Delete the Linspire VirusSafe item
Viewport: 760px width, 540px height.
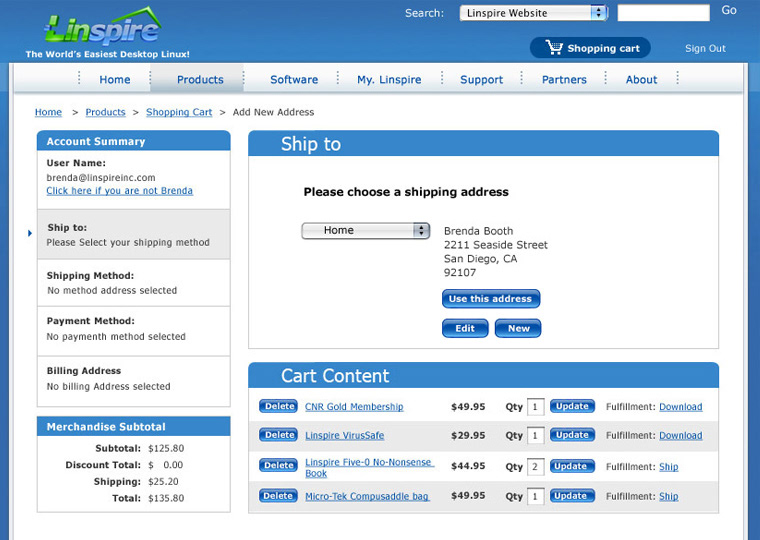pyautogui.click(x=278, y=435)
